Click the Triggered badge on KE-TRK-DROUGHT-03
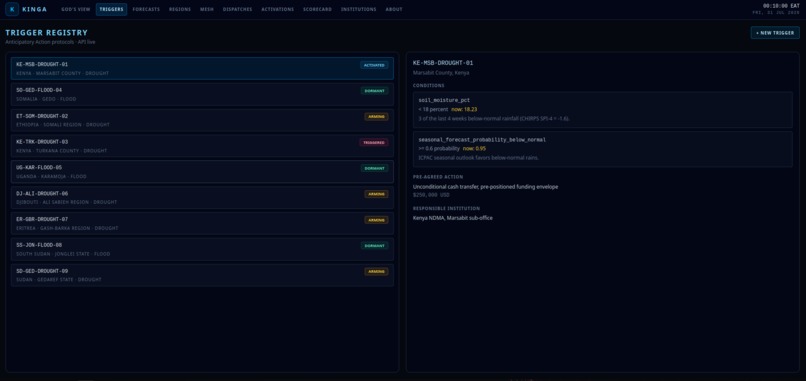This screenshot has width=806, height=381. point(374,142)
